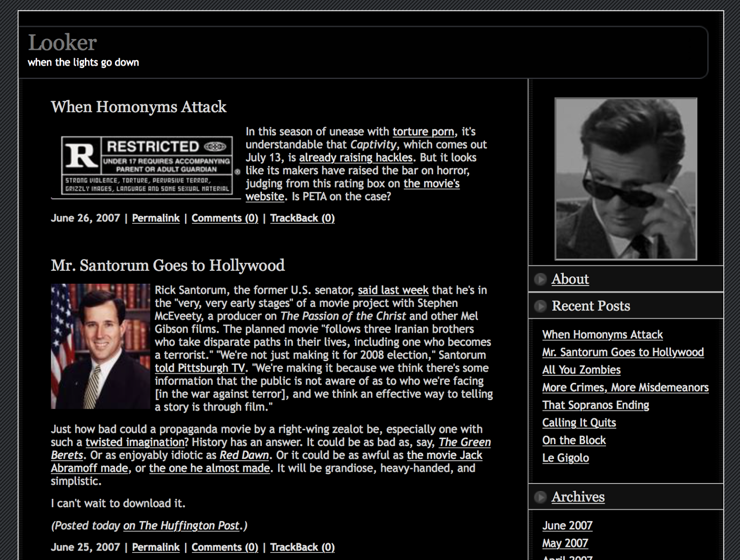Open the May 2007 archive

pyautogui.click(x=565, y=543)
